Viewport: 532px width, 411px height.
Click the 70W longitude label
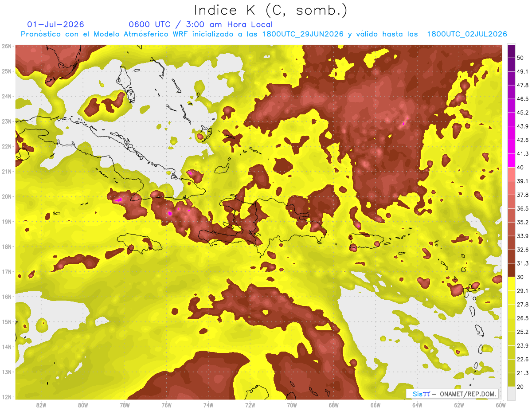point(292,405)
